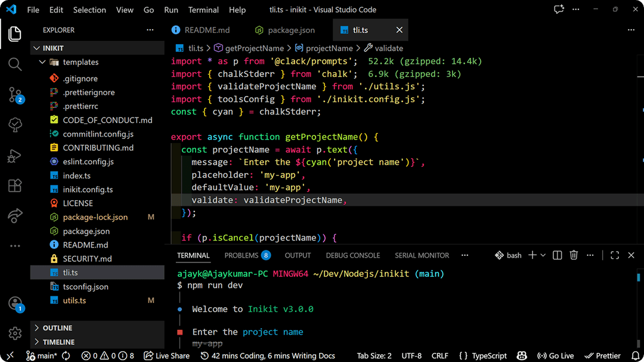Image resolution: width=644 pixels, height=362 pixels.
Task: Start a Live Share session
Action: pos(166,355)
